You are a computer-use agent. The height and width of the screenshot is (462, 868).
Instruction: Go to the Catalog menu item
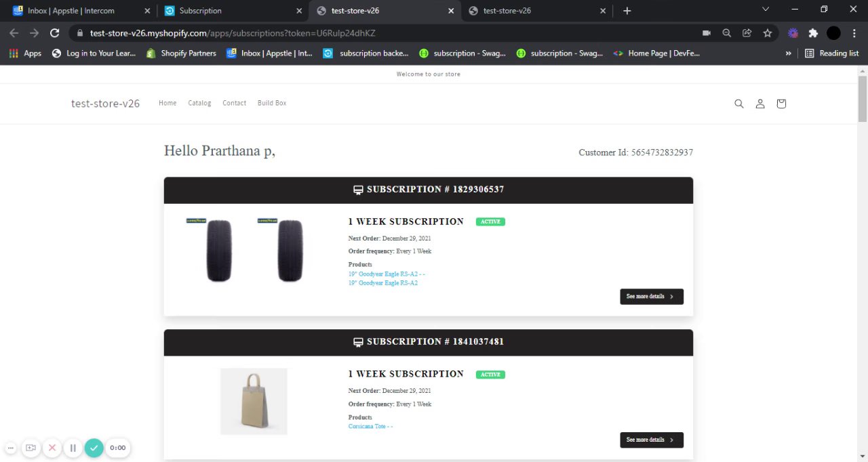tap(199, 103)
